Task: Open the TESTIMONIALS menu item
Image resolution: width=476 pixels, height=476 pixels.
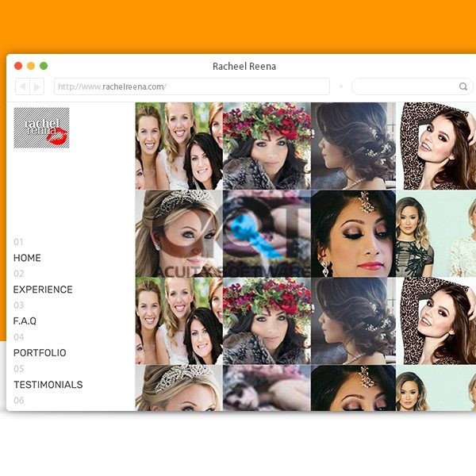Action: click(48, 385)
